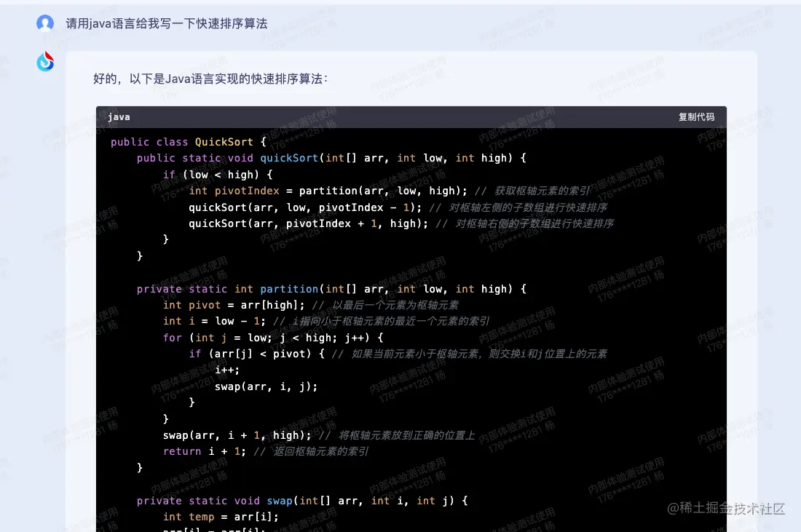This screenshot has height=532, width=801.
Task: Click 'quickSort(arr, pivotIndex + 1, high);'
Action: [x=309, y=223]
